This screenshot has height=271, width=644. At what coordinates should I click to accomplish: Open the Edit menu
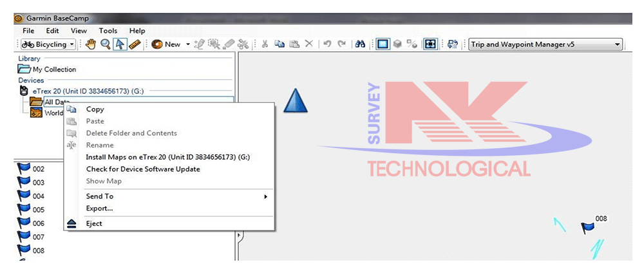(52, 31)
